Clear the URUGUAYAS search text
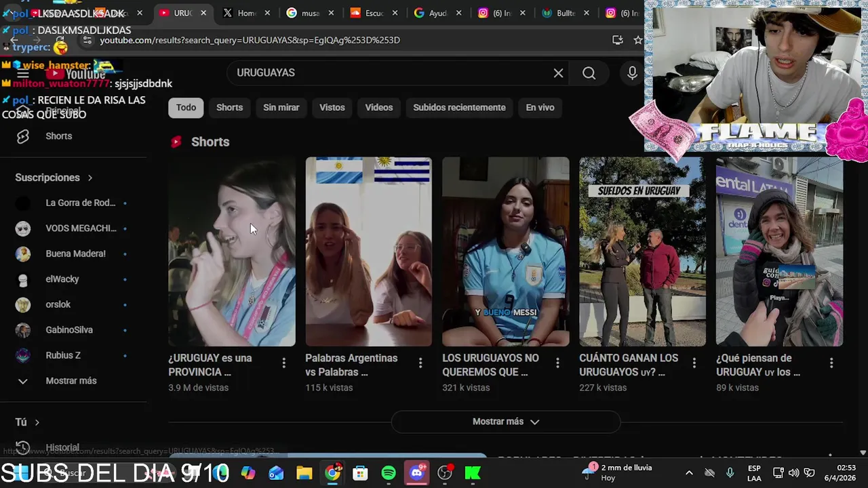Image resolution: width=868 pixels, height=488 pixels. pyautogui.click(x=558, y=73)
